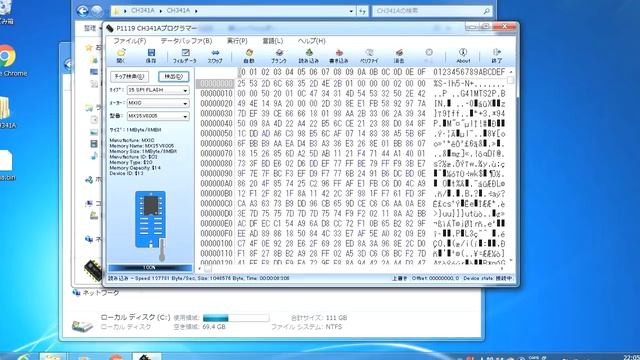Screen dimensions: 640x360
Task: Open the ファイル(F) menu
Action: tap(129, 41)
